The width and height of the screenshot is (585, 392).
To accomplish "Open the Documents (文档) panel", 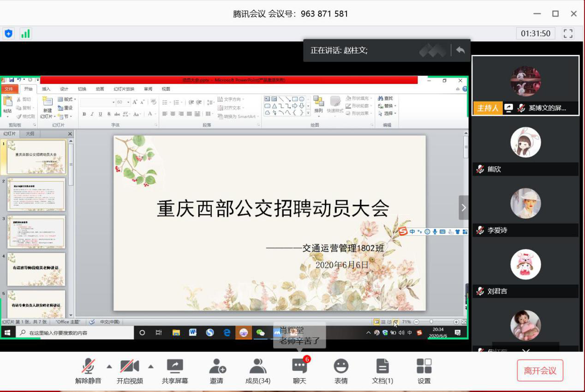I will pyautogui.click(x=382, y=367).
